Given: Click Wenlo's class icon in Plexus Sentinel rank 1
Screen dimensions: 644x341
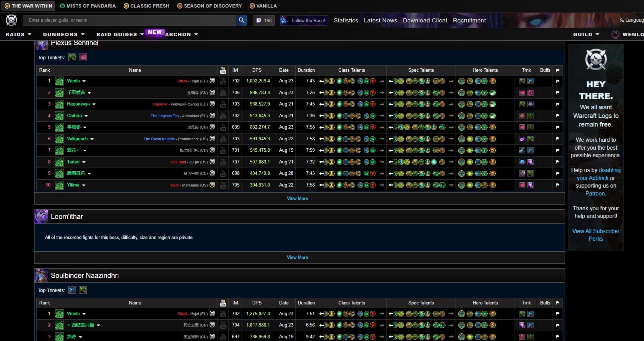Looking at the screenshot, I should pyautogui.click(x=59, y=81).
